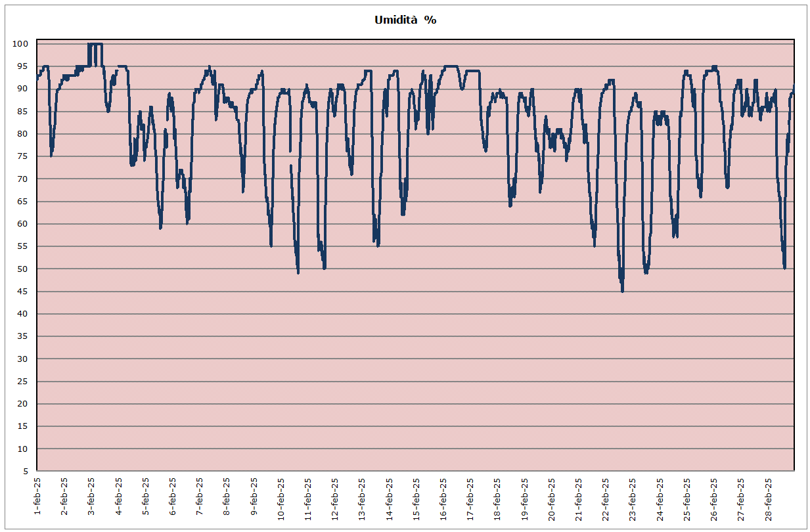The image size is (810, 532).
Task: Click the lowest humidity dip at 45%
Action: pyautogui.click(x=622, y=290)
